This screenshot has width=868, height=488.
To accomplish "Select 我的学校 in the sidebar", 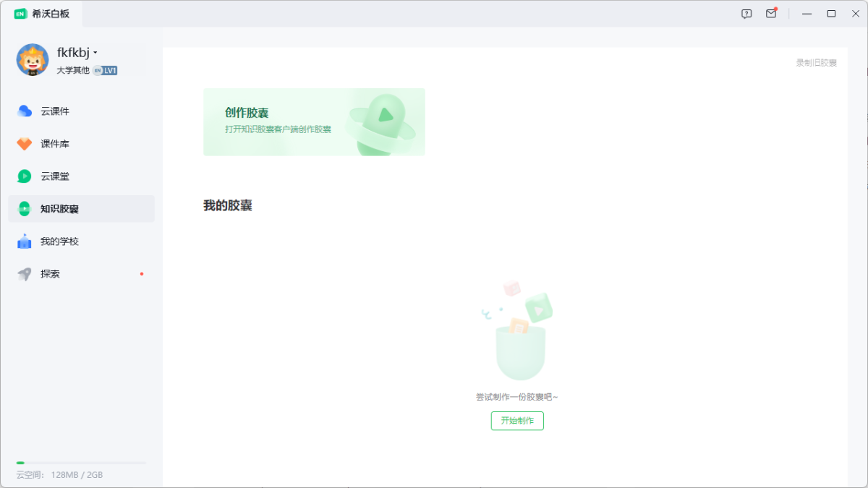I will click(81, 241).
